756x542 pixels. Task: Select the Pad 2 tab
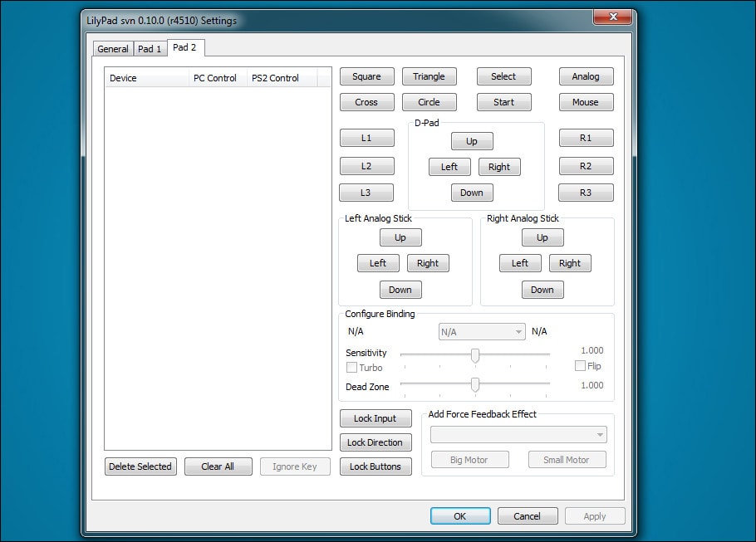tap(185, 47)
